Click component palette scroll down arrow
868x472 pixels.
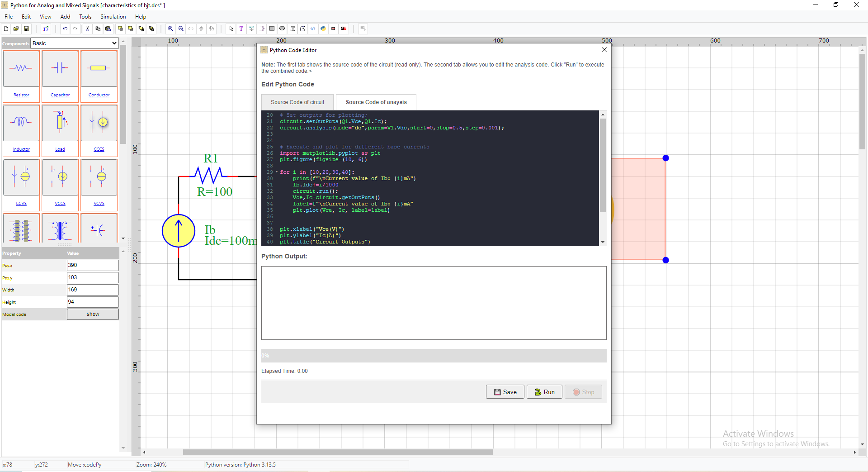(123, 238)
